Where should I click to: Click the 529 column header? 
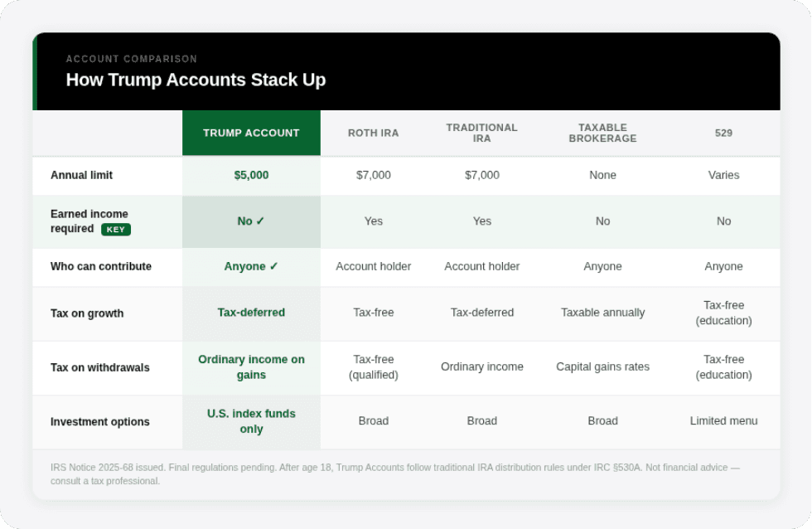(x=723, y=133)
